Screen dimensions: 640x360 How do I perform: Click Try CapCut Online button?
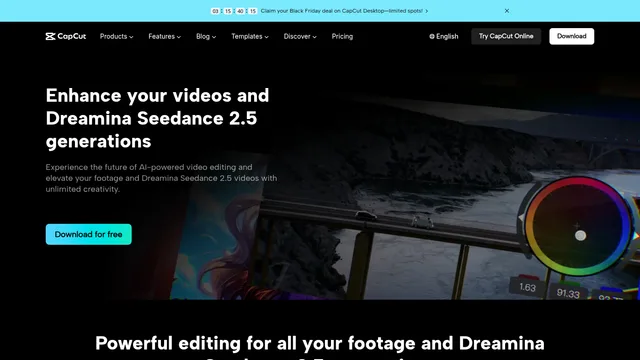(506, 36)
